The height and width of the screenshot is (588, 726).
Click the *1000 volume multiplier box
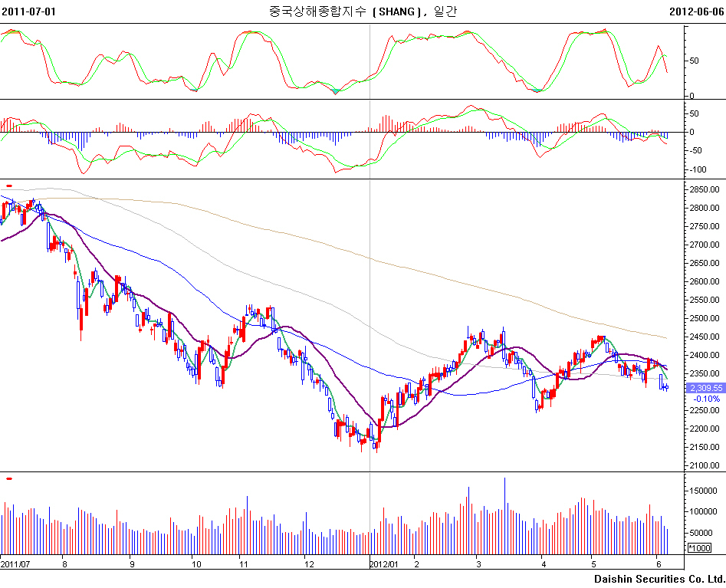pyautogui.click(x=698, y=548)
